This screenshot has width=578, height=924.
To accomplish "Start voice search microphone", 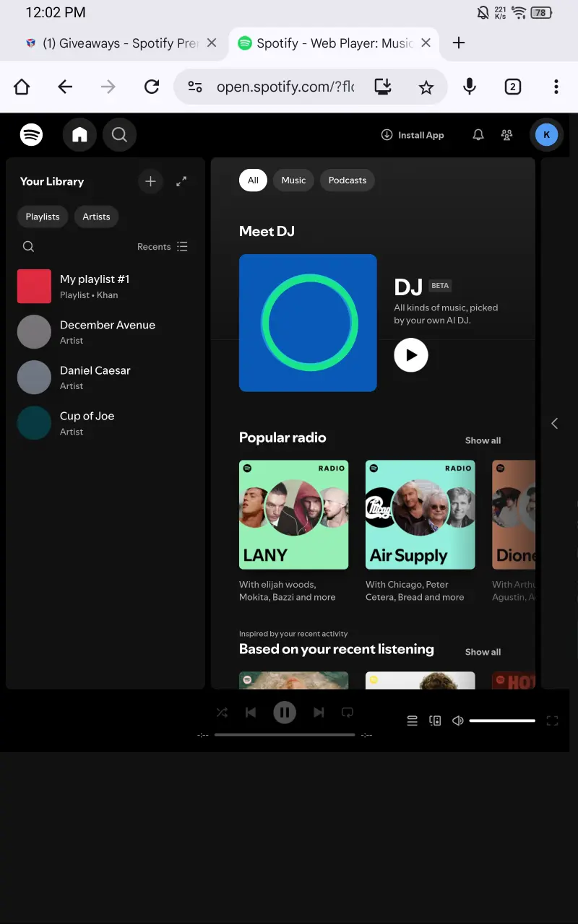I will click(470, 87).
